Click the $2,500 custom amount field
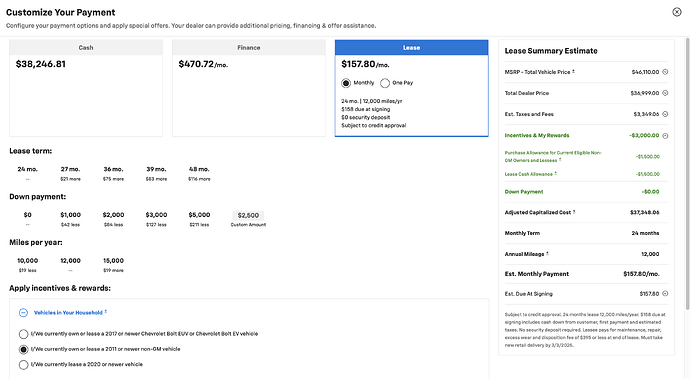Viewport: 690px width, 379px height. point(248,215)
